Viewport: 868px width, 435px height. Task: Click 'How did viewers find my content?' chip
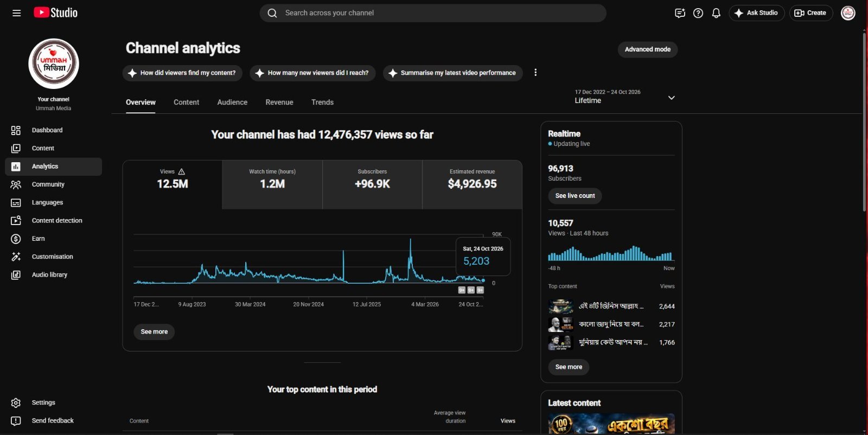coord(182,73)
